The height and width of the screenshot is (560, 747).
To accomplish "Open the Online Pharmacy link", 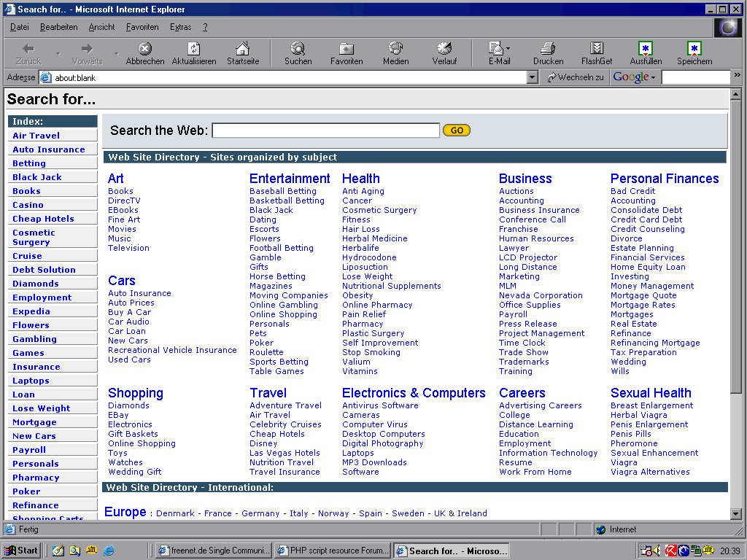I will pyautogui.click(x=377, y=305).
